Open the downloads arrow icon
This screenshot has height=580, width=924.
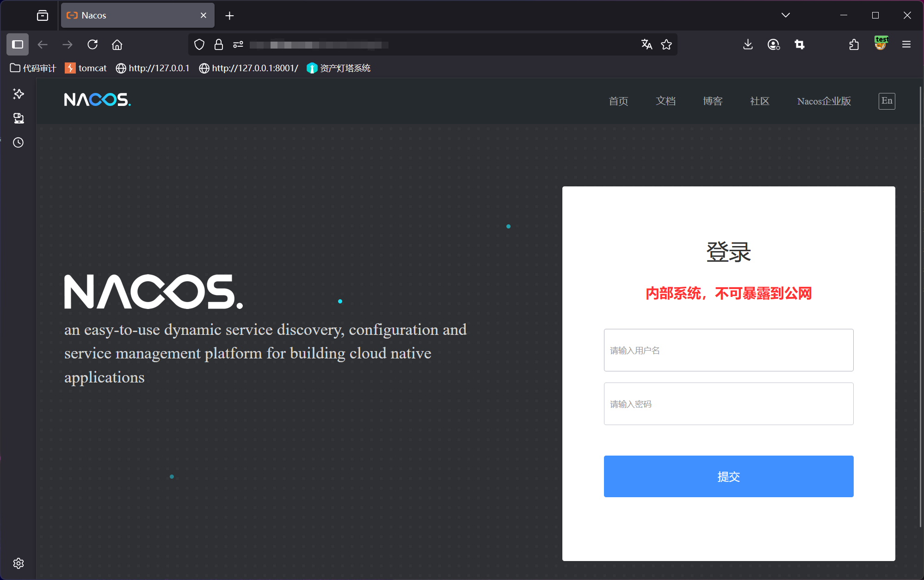pos(748,44)
